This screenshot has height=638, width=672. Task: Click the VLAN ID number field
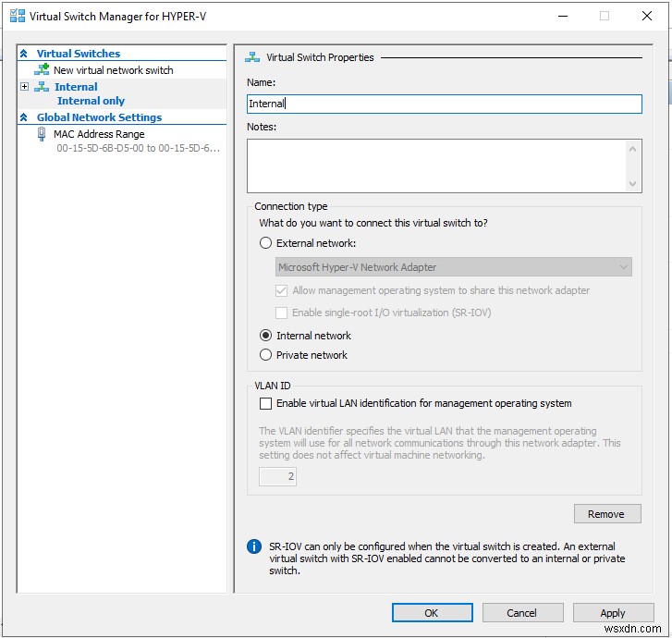point(277,476)
